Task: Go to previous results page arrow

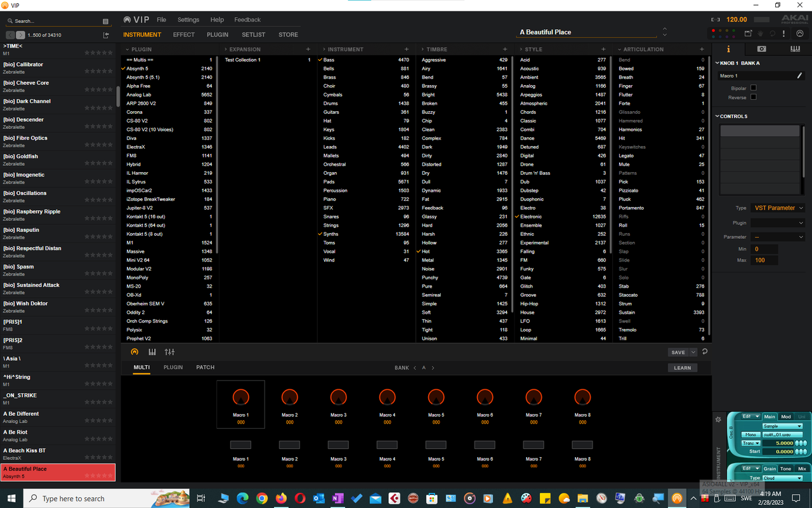Action: (x=10, y=35)
